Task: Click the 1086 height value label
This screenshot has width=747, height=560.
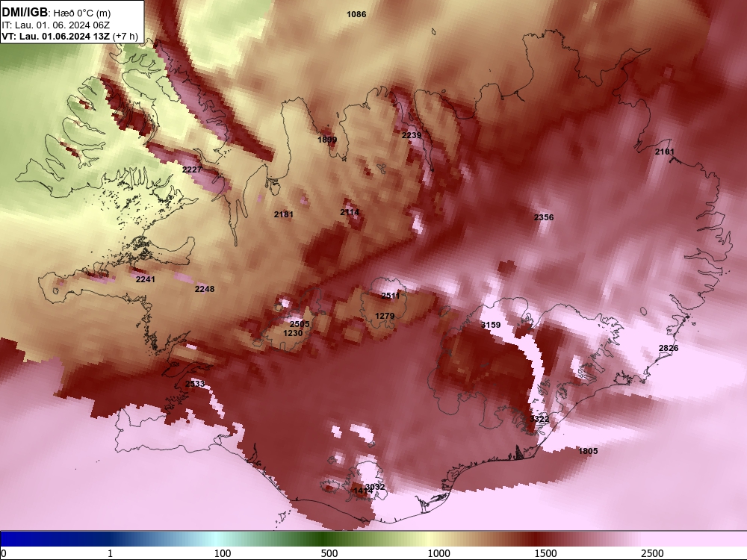Action: click(x=356, y=14)
